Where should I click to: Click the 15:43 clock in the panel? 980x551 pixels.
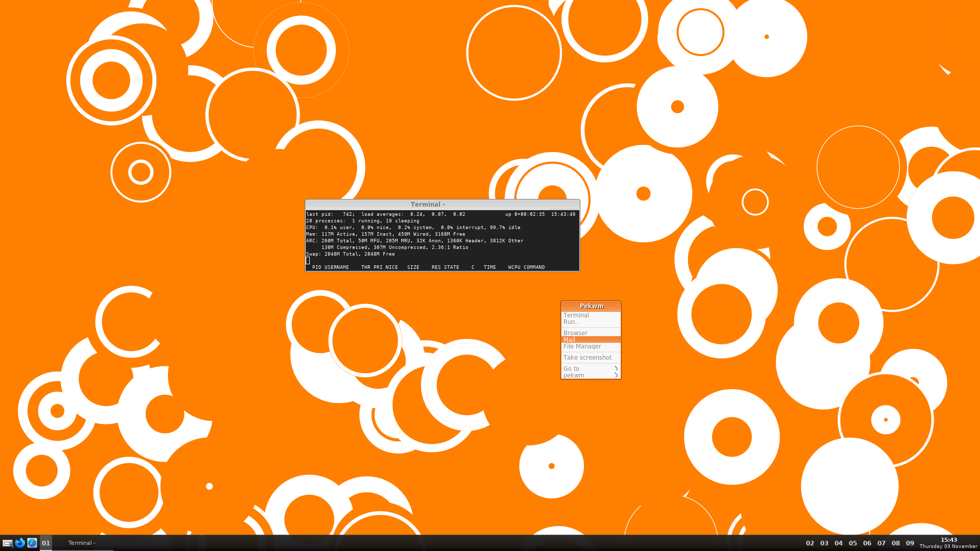click(x=949, y=540)
